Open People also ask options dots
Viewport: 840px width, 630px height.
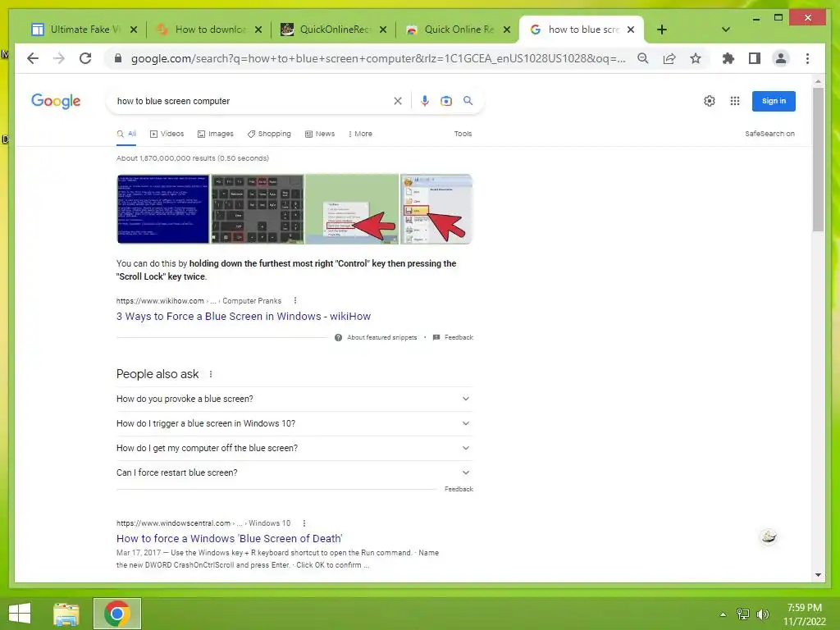coord(211,374)
